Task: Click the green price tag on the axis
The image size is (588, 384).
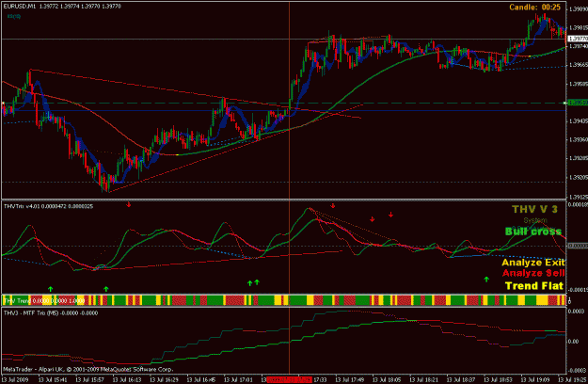Action: point(578,103)
